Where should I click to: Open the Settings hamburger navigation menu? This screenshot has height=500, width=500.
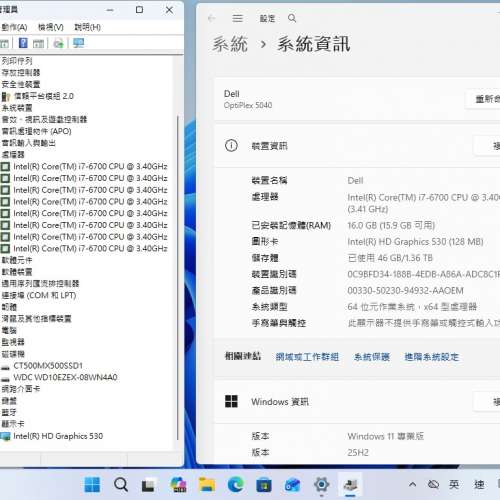click(237, 18)
